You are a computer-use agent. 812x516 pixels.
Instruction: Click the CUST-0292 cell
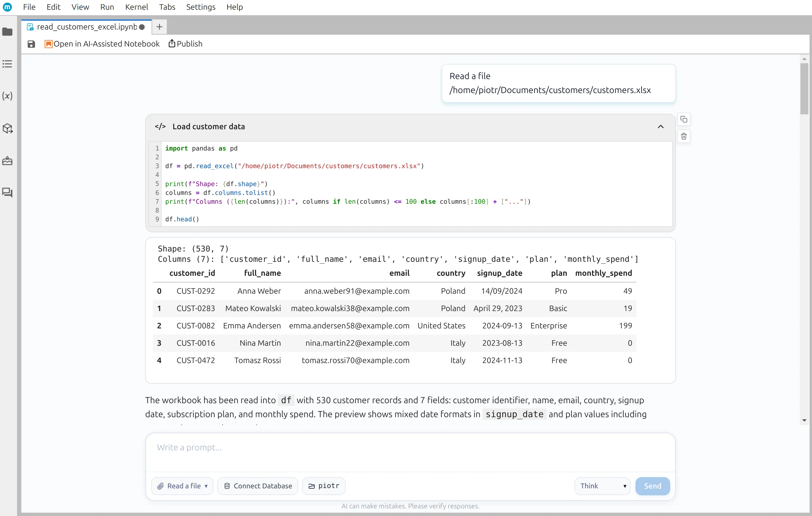(x=196, y=291)
